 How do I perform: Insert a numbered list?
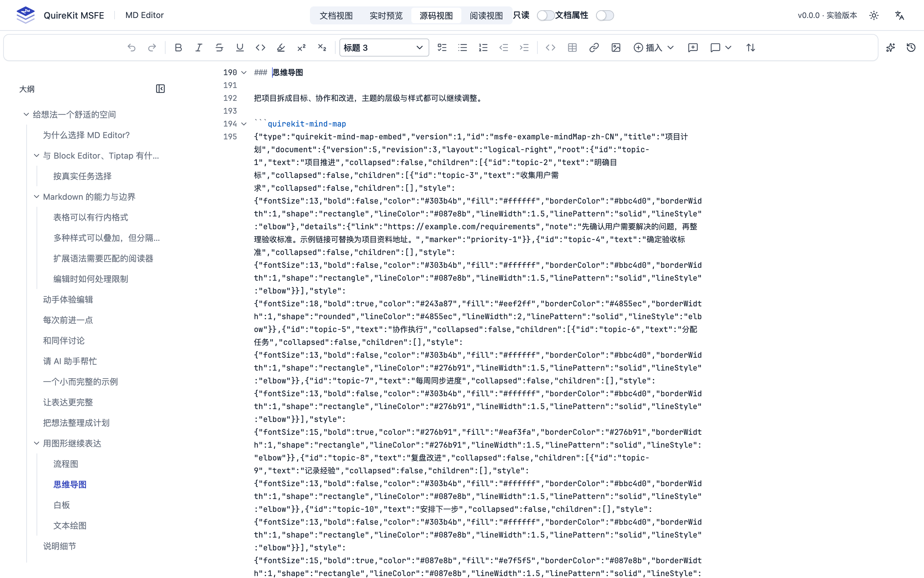[x=483, y=48]
